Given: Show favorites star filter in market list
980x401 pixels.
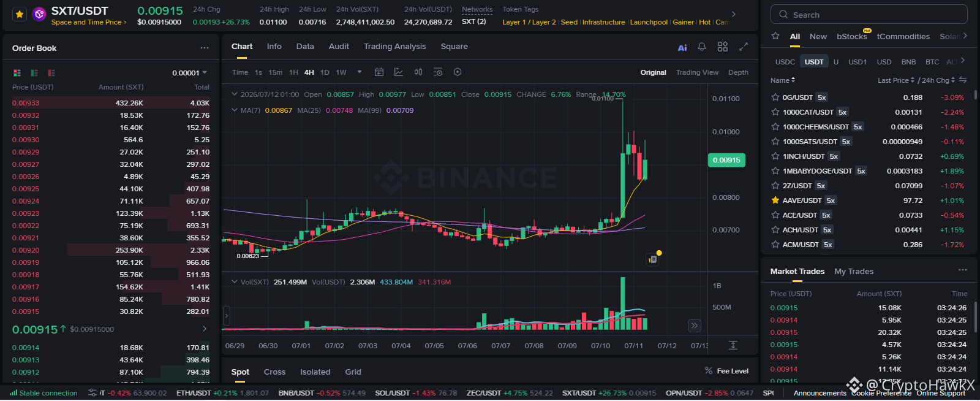Looking at the screenshot, I should click(775, 36).
